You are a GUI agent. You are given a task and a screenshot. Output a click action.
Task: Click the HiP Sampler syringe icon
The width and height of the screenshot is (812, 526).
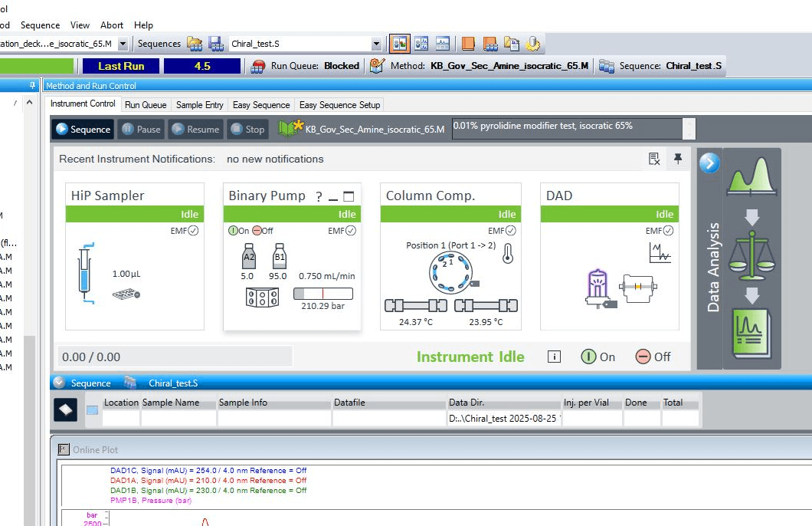84,273
